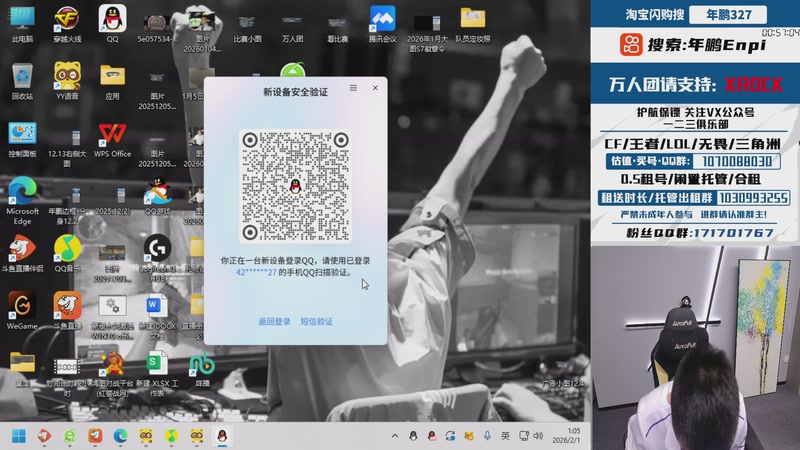The width and height of the screenshot is (800, 450).
Task: Open the volume tray icon
Action: click(538, 436)
